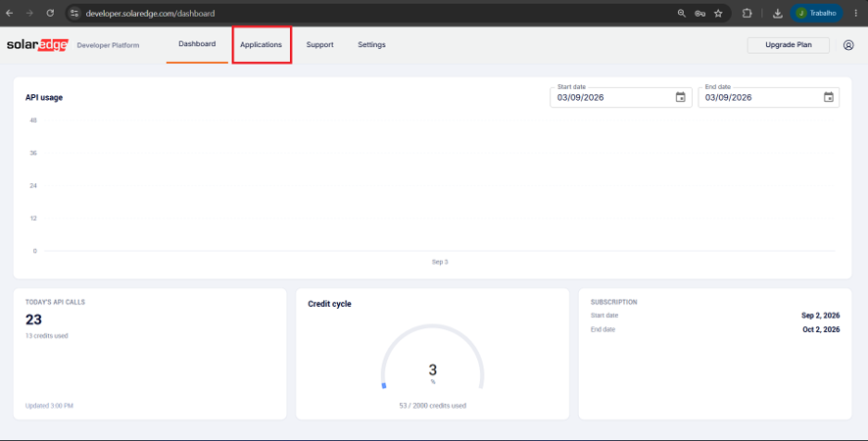Open browser downloads

pyautogui.click(x=778, y=14)
